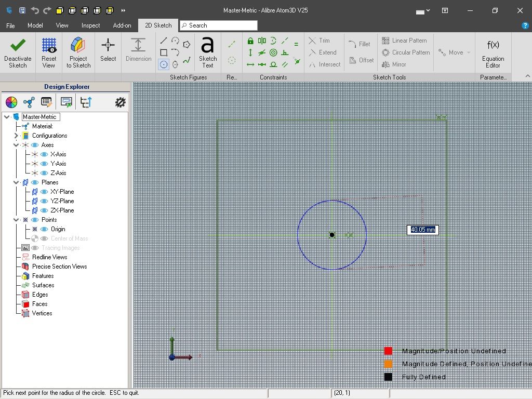Click the Help question mark icon
The image size is (532, 399).
click(525, 25)
